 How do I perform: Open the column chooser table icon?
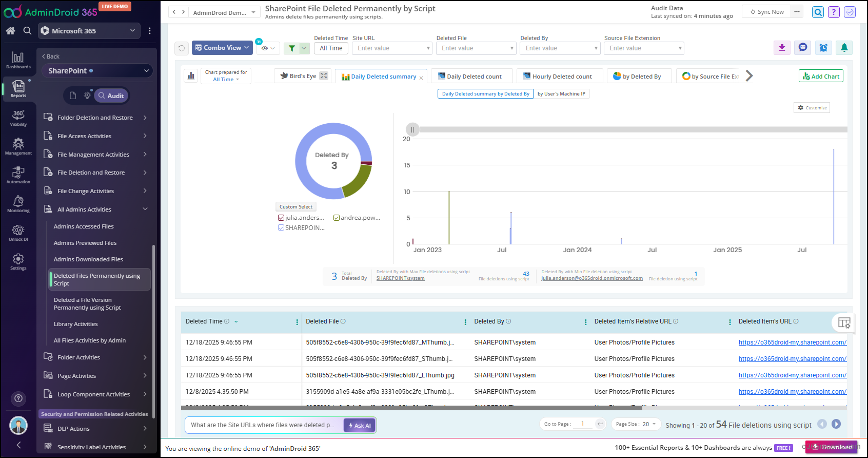point(844,322)
